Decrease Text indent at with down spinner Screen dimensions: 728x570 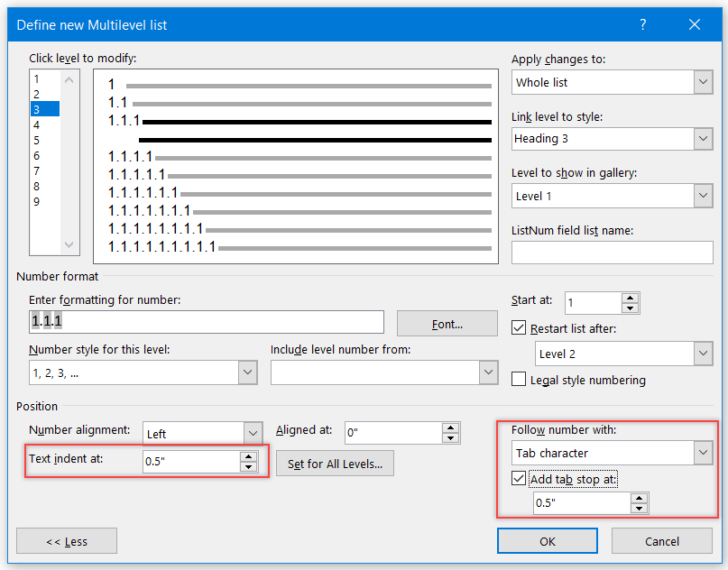[x=248, y=467]
